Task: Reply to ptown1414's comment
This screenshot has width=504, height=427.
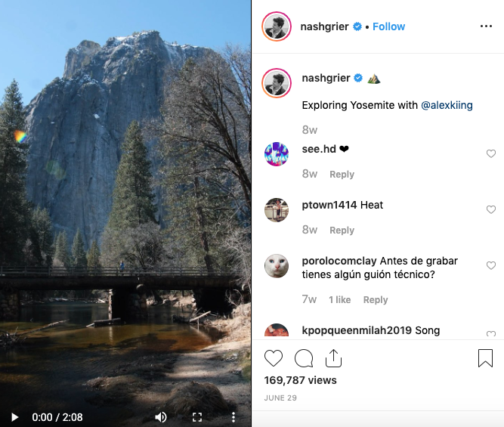Action: [342, 231]
